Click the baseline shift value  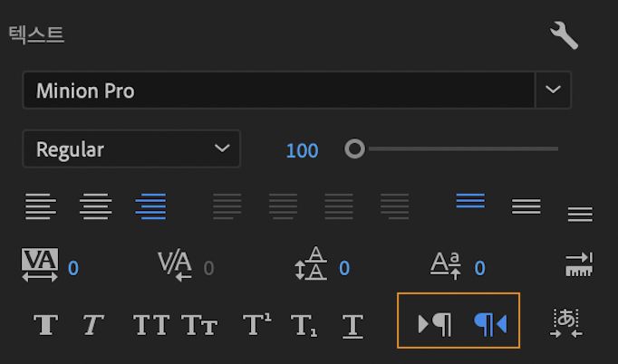coord(479,268)
